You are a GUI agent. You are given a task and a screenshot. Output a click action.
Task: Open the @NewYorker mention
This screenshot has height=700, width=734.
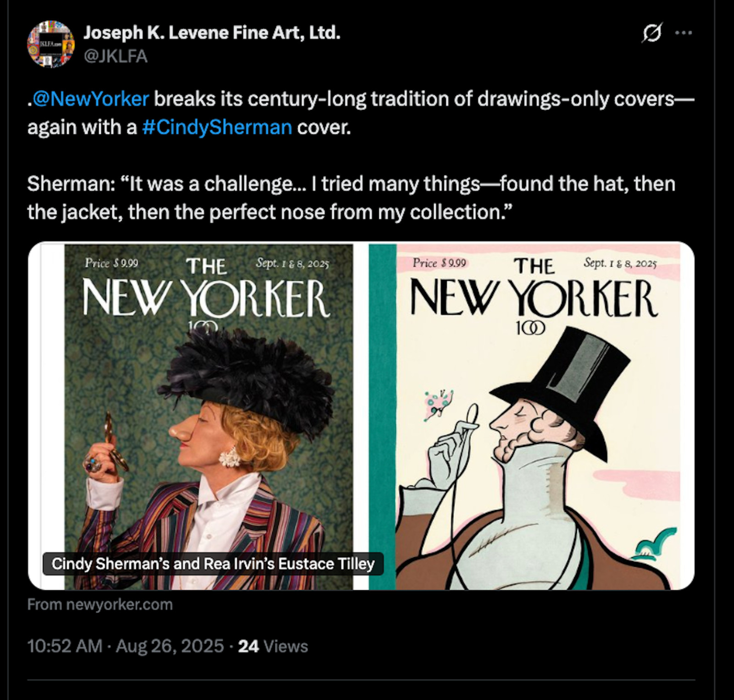coord(91,99)
